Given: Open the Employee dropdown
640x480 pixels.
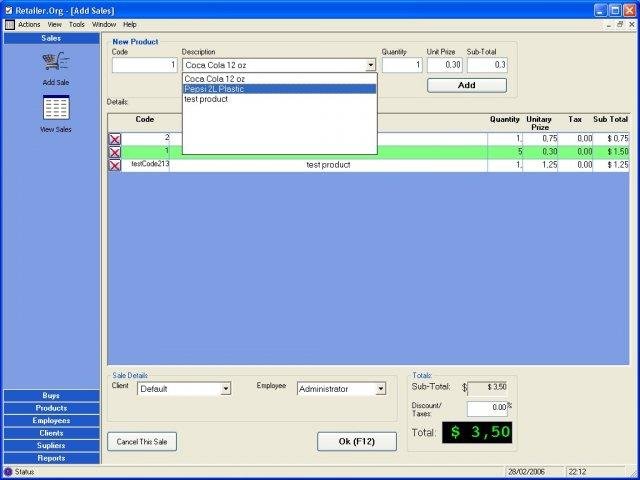Looking at the screenshot, I should click(380, 389).
